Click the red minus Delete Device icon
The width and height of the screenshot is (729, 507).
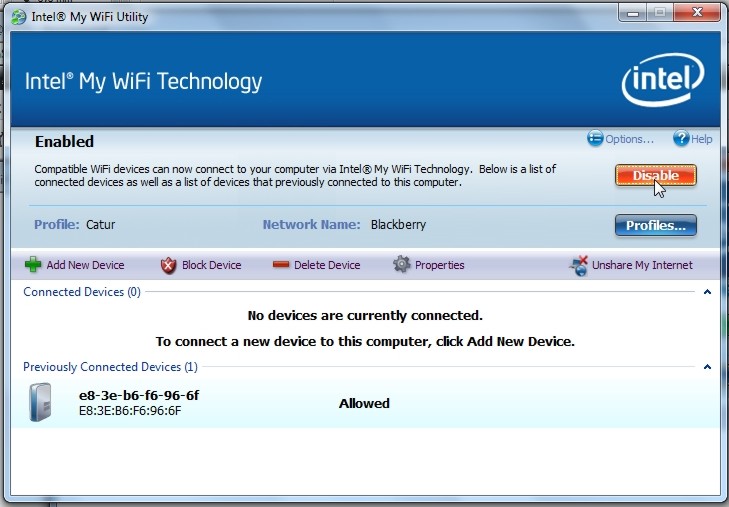click(x=281, y=264)
